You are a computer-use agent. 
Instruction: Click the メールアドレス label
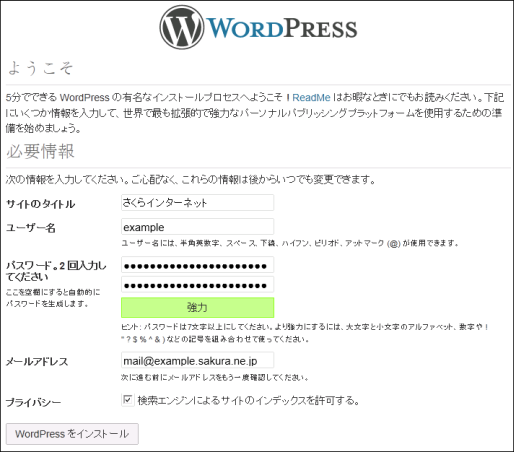pyautogui.click(x=37, y=361)
